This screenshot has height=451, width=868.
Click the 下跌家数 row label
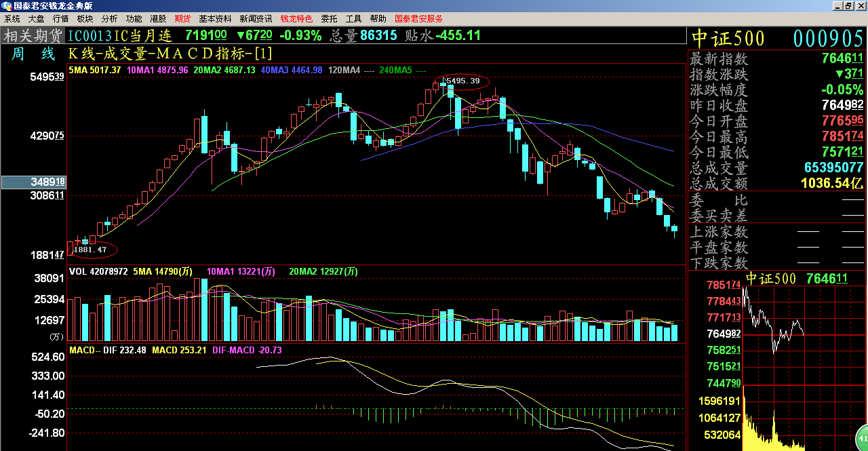click(x=719, y=263)
